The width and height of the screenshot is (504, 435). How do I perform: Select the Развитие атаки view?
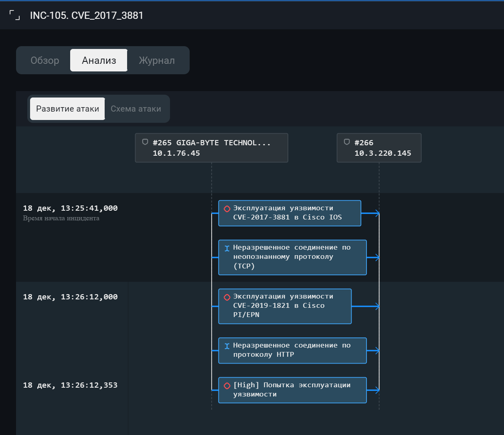click(68, 109)
